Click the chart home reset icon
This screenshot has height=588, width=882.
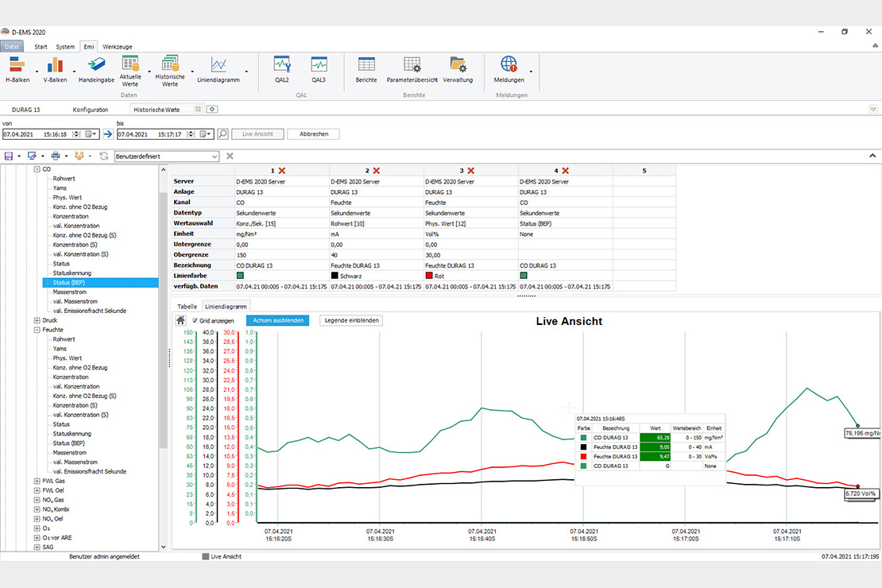(x=181, y=320)
